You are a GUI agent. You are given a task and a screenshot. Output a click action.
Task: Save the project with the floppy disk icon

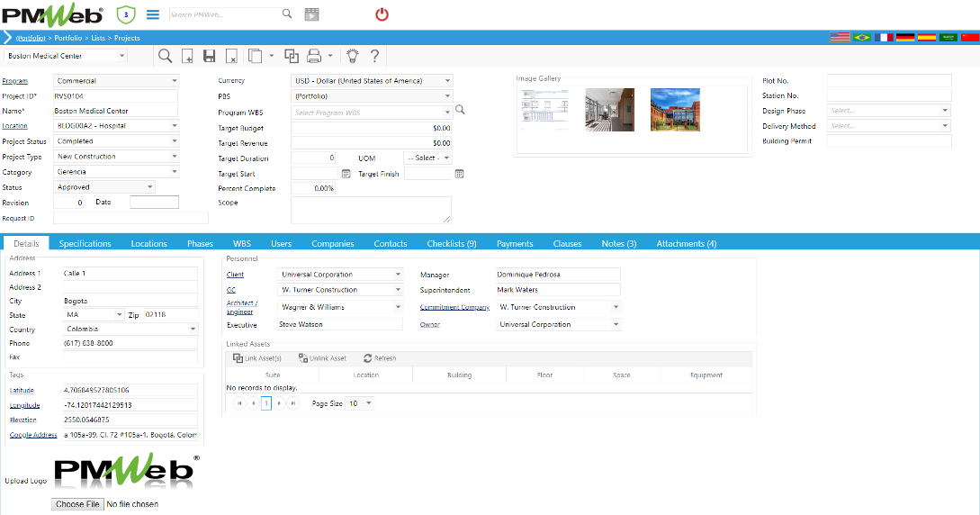point(210,56)
